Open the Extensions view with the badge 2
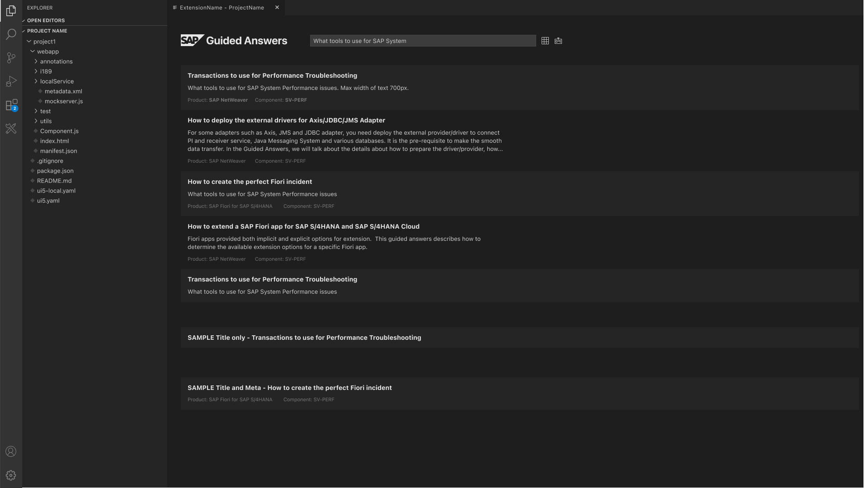The image size is (868, 488). 11,105
